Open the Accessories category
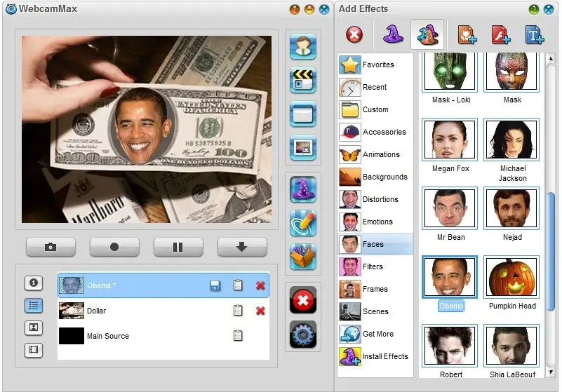The width and height of the screenshot is (562, 392). [375, 132]
